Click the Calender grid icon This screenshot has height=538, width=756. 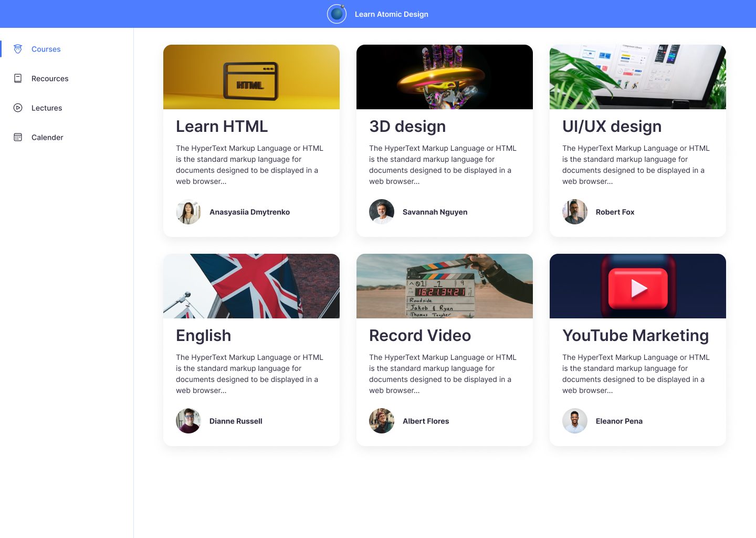coord(18,137)
